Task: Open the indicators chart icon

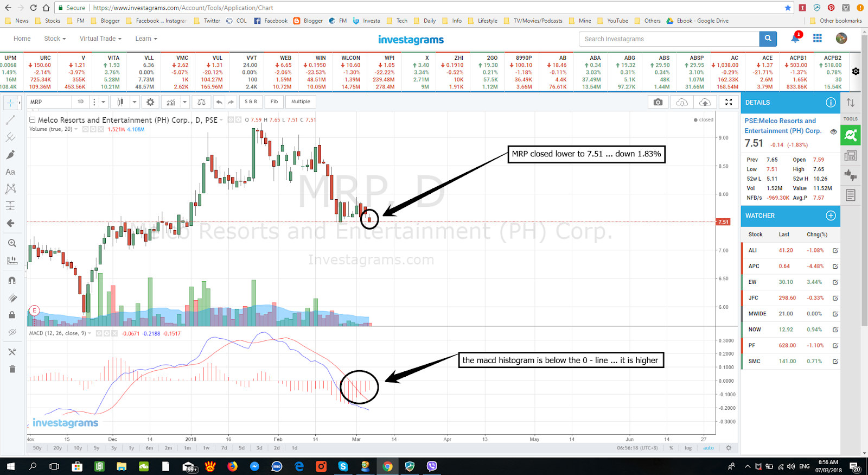Action: click(171, 102)
